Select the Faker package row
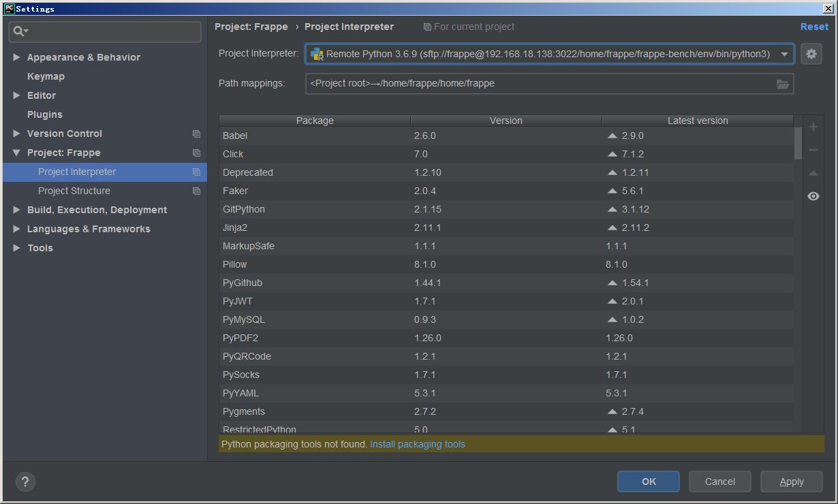 [506, 191]
